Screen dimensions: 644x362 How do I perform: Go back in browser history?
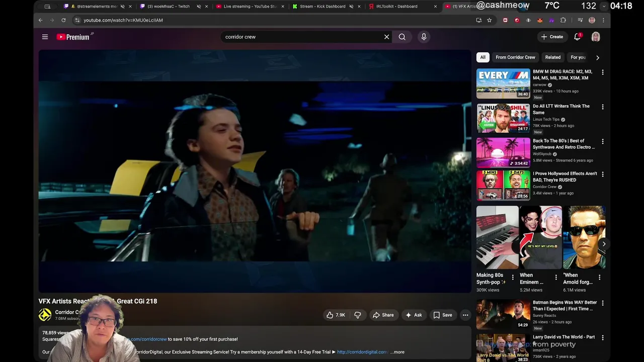[40, 20]
